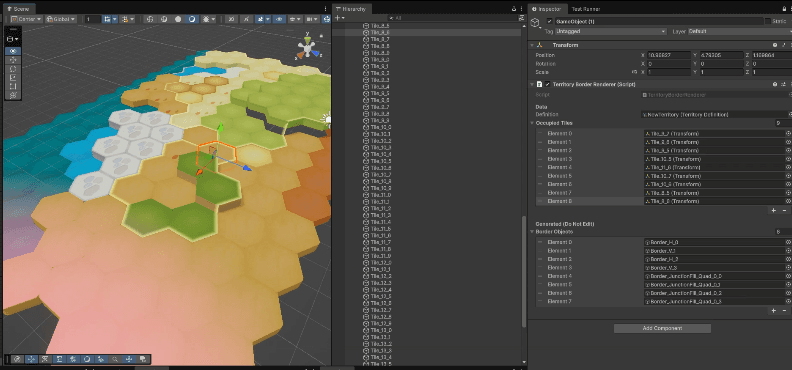This screenshot has height=370, width=792.
Task: Click the Hierarchy search-by-type icon
Action: (x=521, y=18)
